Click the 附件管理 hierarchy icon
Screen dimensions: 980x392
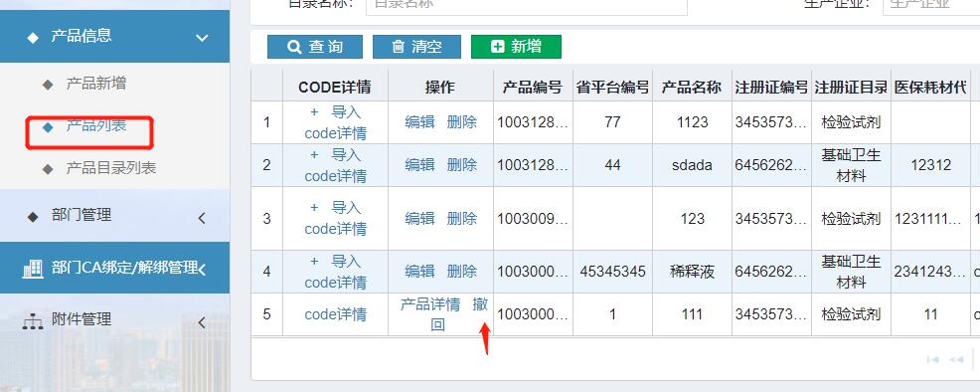point(33,321)
